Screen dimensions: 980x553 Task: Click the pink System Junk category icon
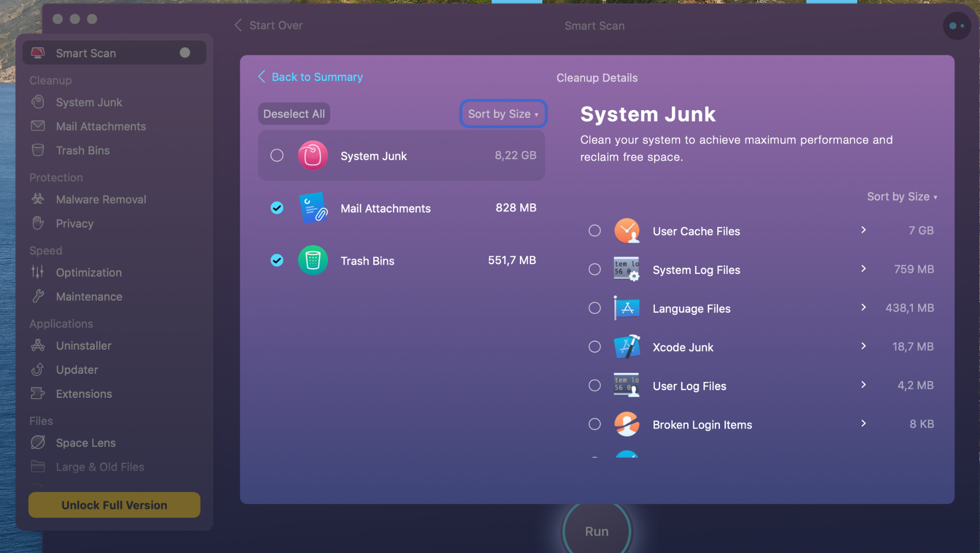click(313, 155)
